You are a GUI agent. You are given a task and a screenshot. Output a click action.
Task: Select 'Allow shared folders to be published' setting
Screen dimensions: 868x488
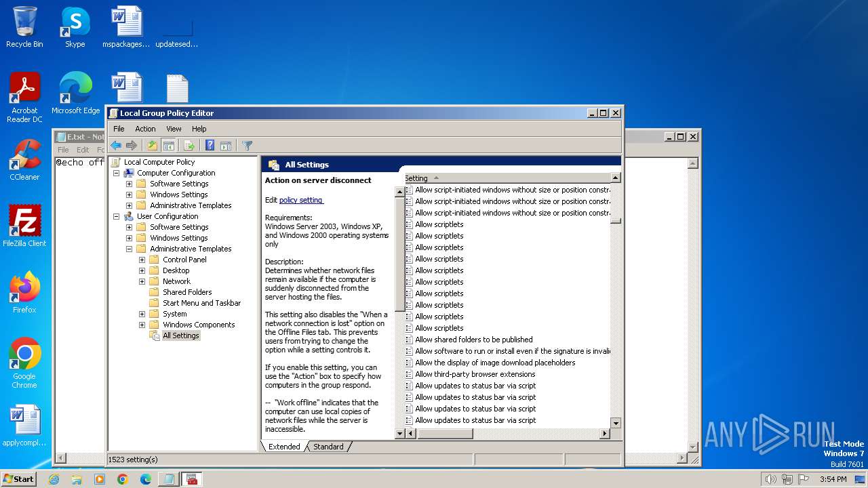tap(474, 340)
